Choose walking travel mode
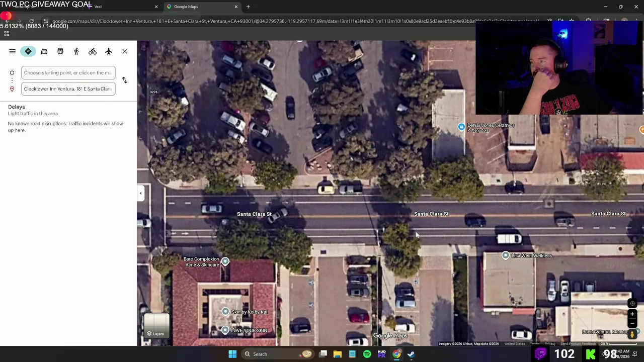Screen dimensions: 644x362 point(76,51)
